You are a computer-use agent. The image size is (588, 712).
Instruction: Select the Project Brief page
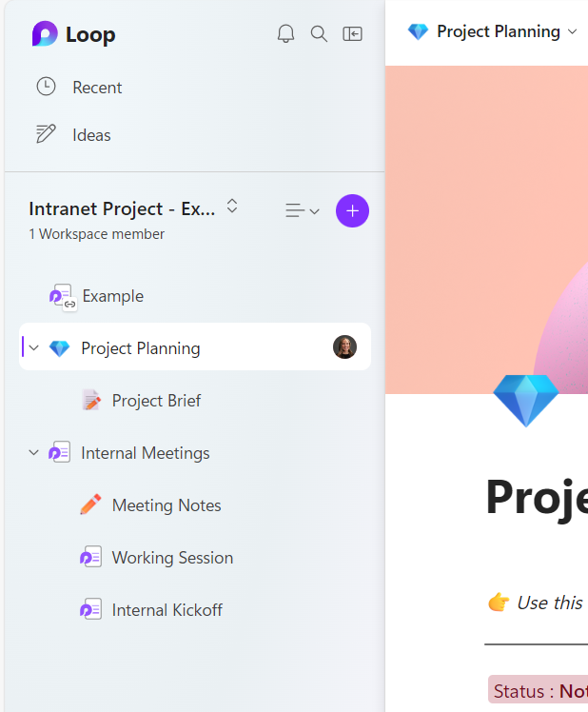[x=156, y=401]
